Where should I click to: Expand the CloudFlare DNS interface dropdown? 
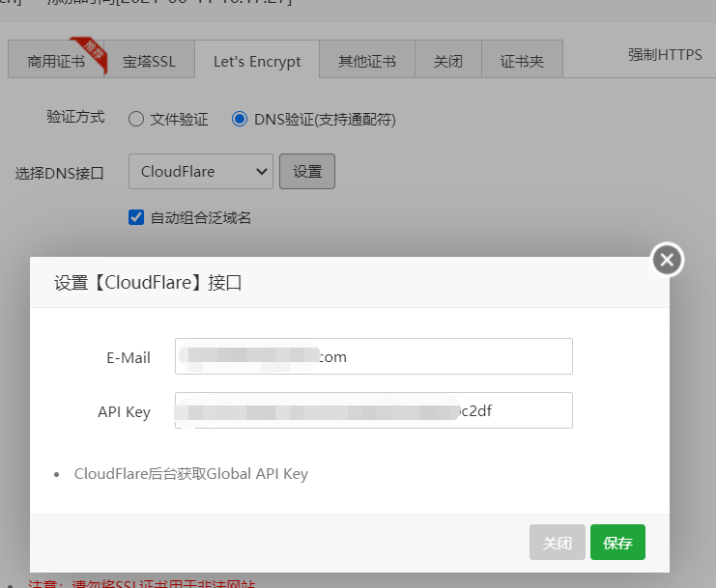click(201, 172)
